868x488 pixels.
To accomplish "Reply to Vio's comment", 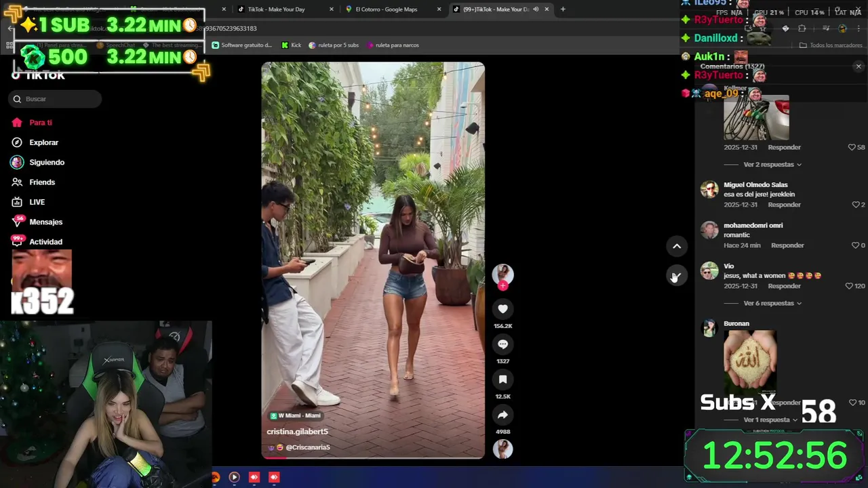I will (784, 286).
